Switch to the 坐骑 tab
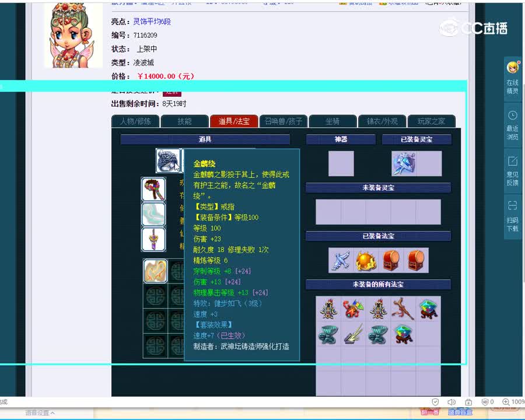 (332, 121)
